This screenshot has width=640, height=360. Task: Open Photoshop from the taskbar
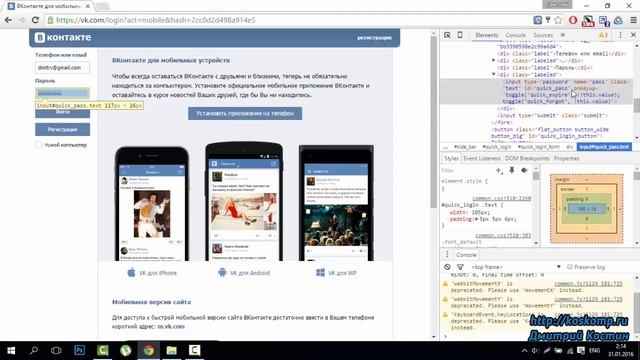[x=80, y=350]
